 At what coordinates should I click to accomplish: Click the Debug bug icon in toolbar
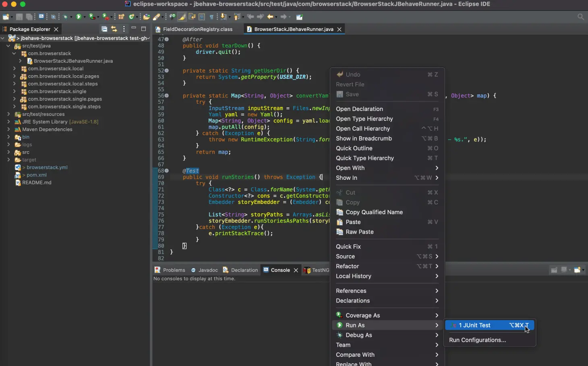[x=65, y=17]
